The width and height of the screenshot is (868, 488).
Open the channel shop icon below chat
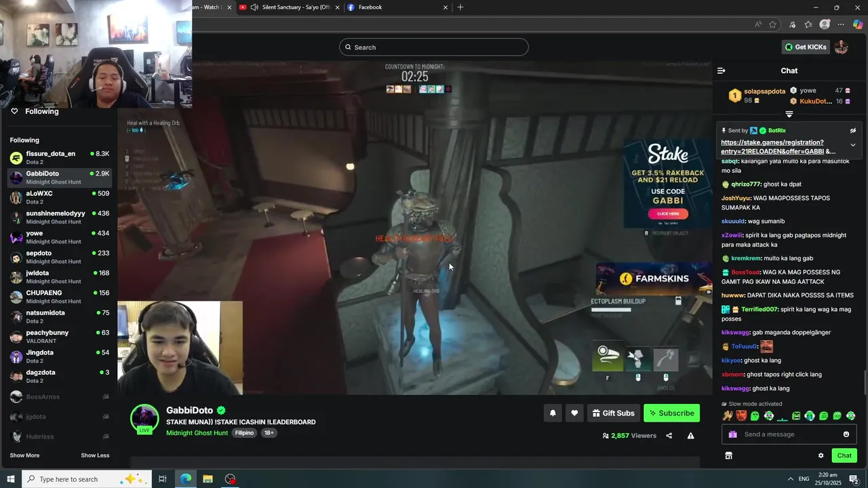(728, 455)
